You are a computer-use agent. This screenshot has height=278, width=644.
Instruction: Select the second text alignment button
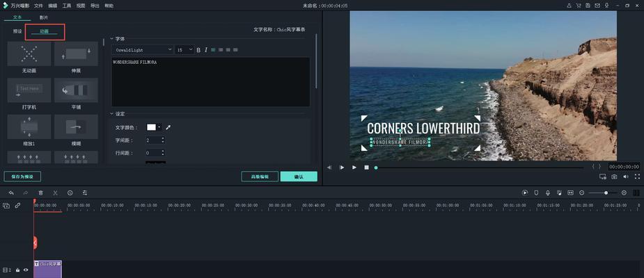click(x=221, y=50)
